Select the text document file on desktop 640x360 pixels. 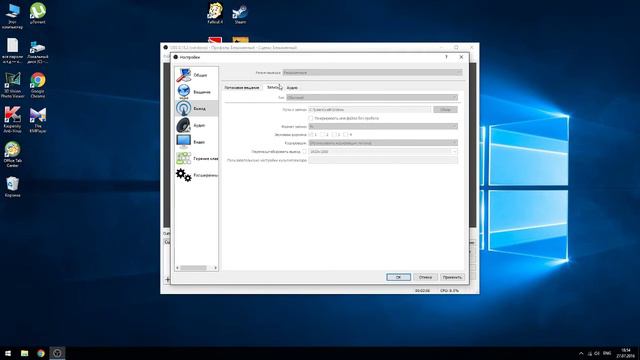12,51
